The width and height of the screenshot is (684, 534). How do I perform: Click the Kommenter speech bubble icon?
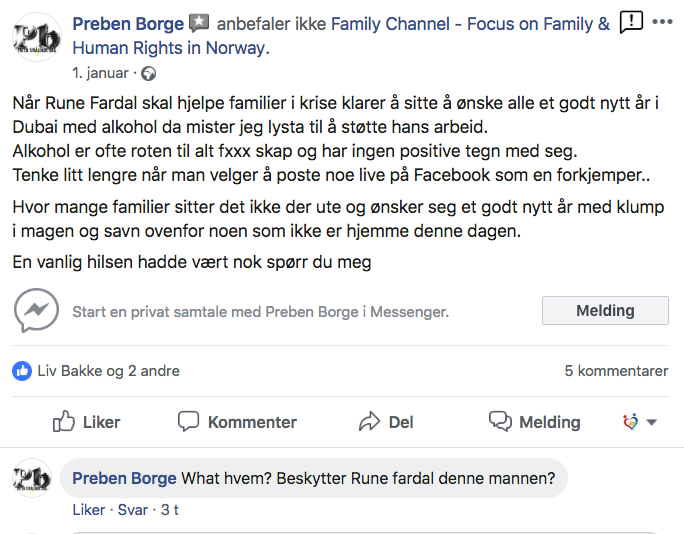[188, 422]
